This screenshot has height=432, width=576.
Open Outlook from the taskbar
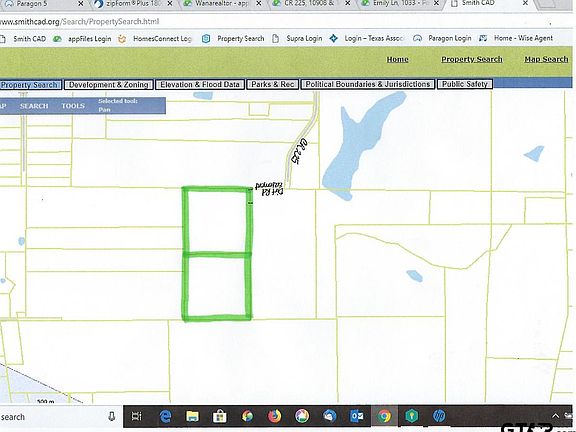(356, 416)
